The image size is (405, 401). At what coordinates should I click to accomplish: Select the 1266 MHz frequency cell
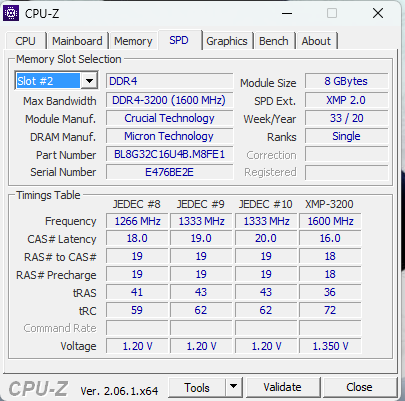click(137, 221)
